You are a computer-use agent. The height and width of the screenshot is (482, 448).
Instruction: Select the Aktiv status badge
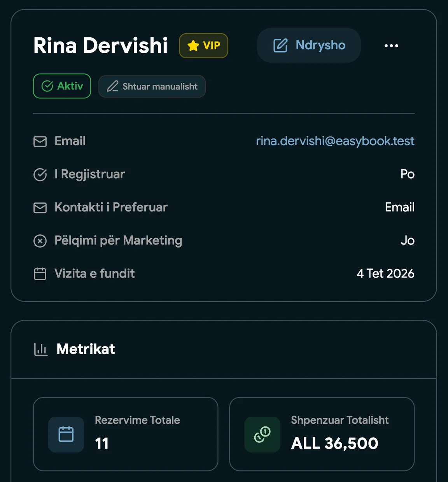pos(62,86)
